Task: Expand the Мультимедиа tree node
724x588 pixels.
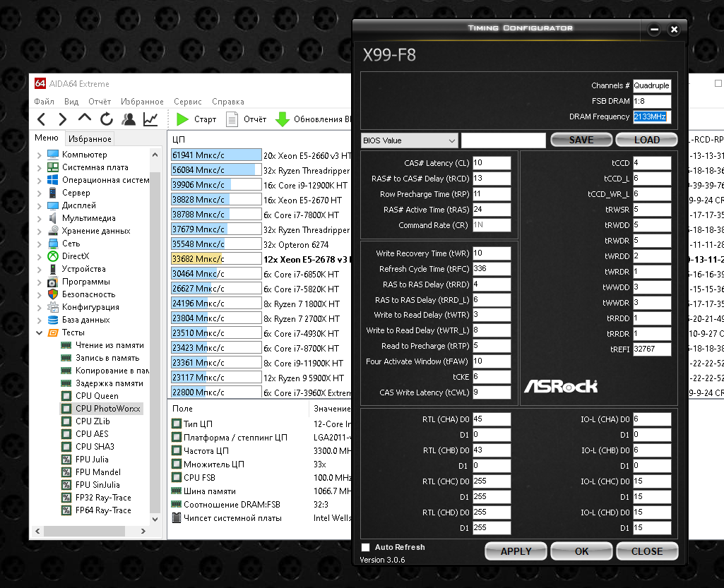Action: (x=40, y=218)
